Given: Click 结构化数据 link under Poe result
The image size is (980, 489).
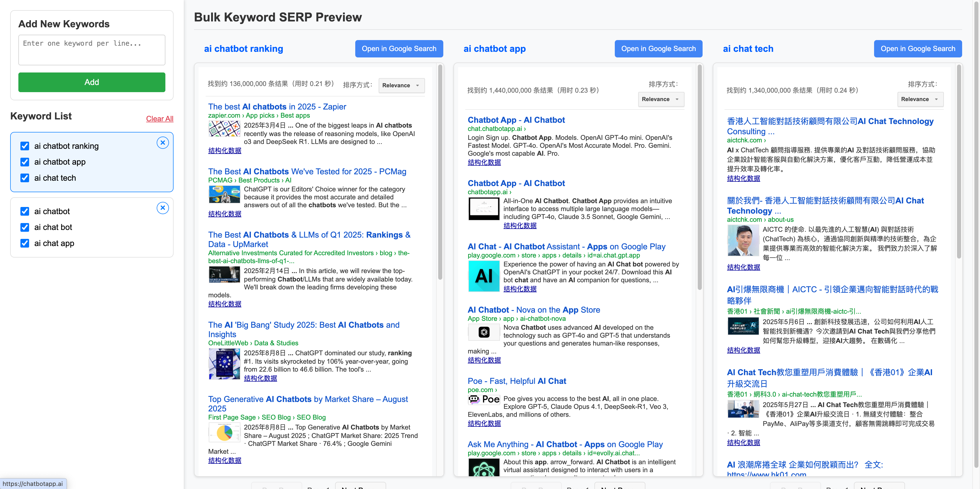Looking at the screenshot, I should click(x=484, y=423).
